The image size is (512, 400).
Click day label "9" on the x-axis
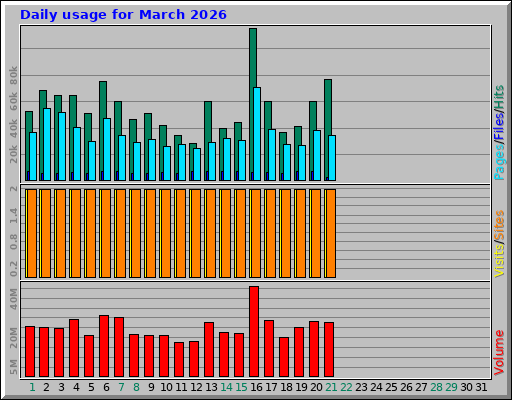click(x=151, y=387)
